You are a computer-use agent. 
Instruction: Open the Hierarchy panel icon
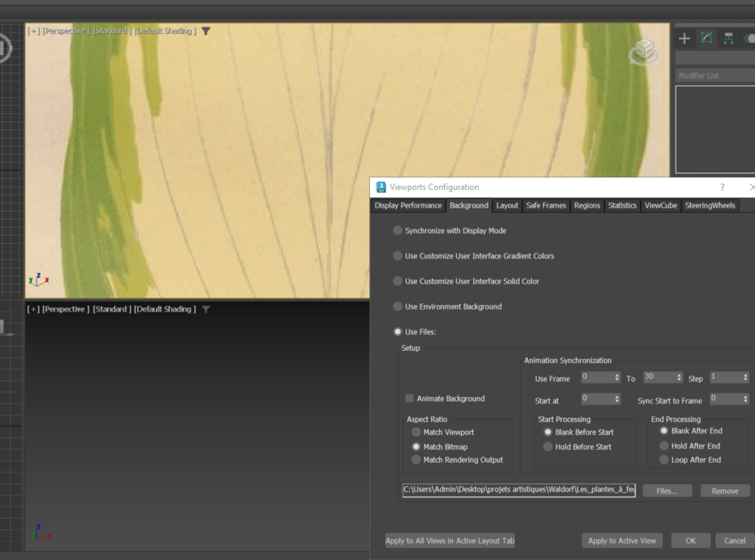coord(729,38)
